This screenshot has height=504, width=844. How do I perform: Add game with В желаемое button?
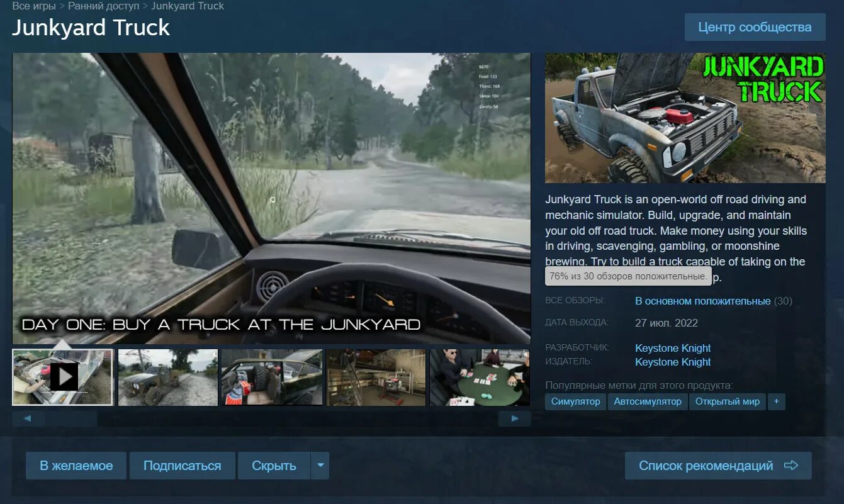[76, 466]
